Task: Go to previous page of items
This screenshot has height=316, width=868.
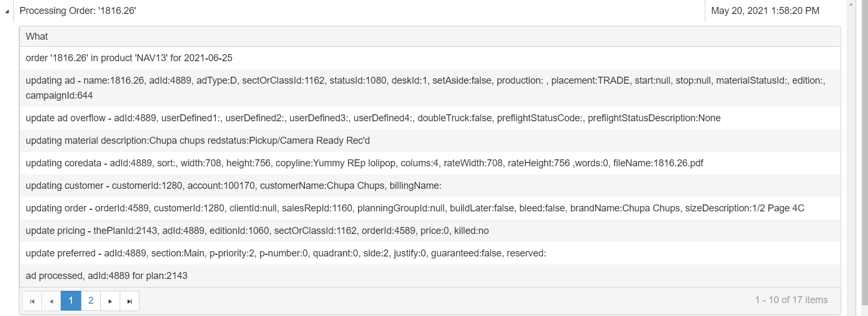Action: click(51, 301)
